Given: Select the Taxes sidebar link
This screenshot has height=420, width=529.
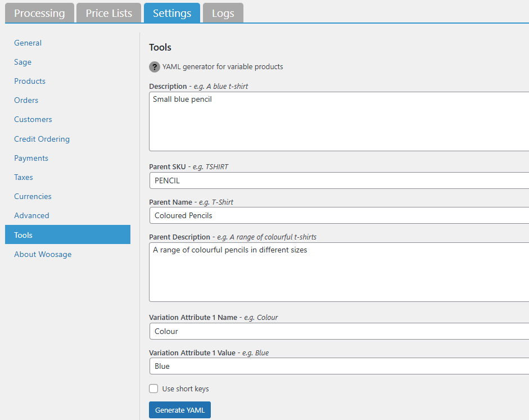Looking at the screenshot, I should (x=24, y=177).
